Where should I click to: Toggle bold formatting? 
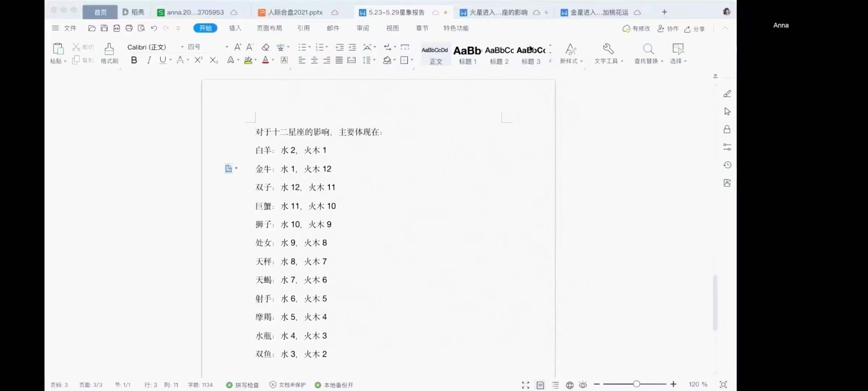pos(134,60)
